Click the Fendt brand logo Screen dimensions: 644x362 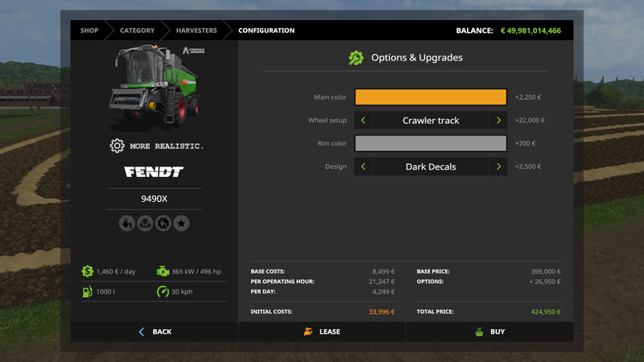click(154, 172)
